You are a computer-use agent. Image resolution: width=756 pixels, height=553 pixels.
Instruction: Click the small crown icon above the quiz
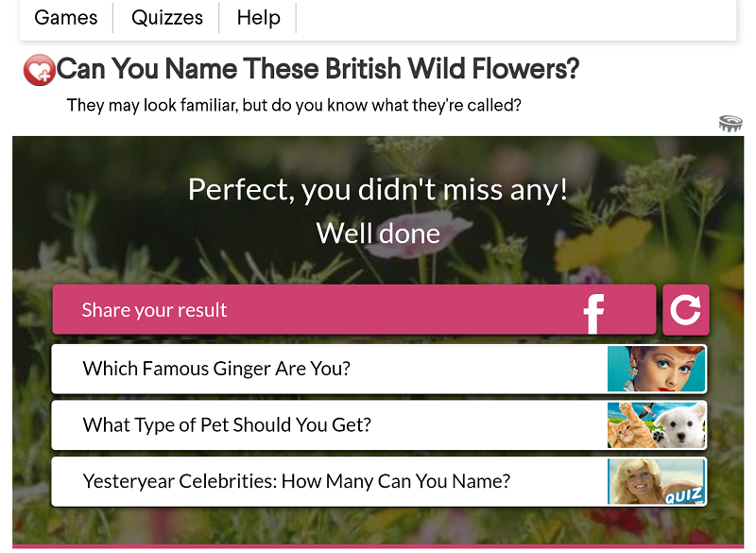(x=730, y=124)
